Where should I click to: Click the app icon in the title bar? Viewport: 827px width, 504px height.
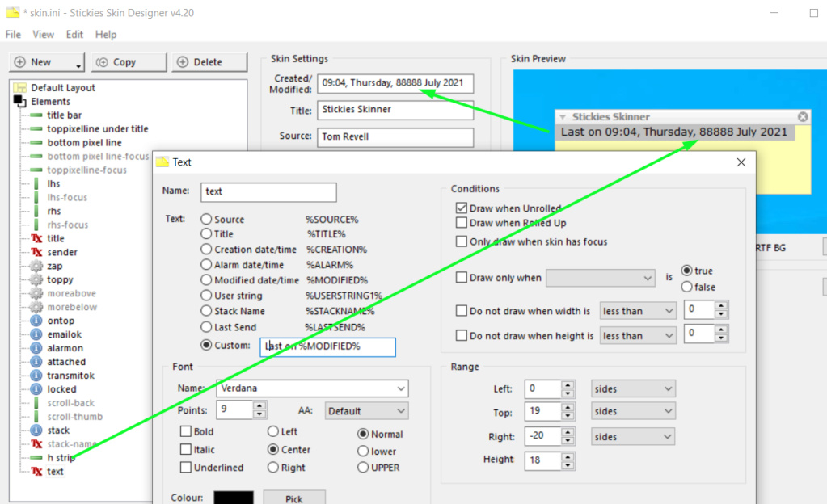pos(13,12)
